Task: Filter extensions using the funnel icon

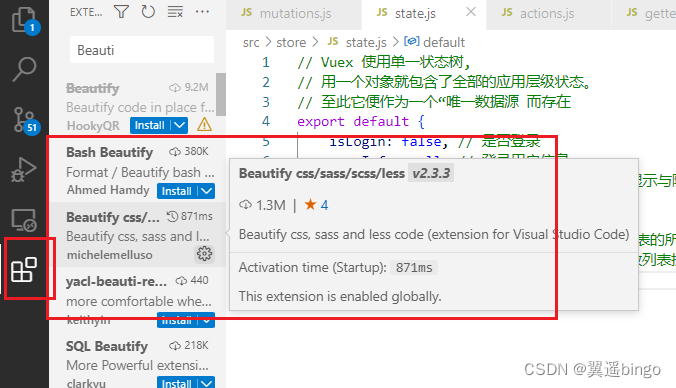Action: click(122, 12)
